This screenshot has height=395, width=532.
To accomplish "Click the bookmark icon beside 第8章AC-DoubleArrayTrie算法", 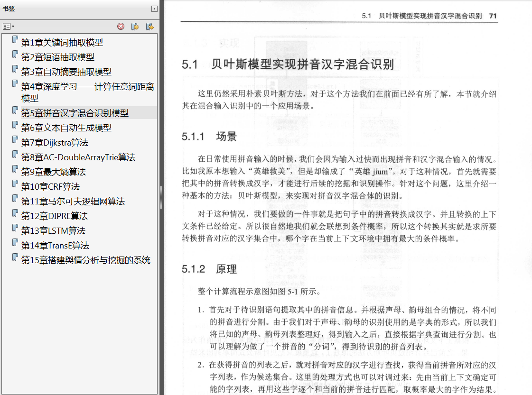I will click(15, 154).
